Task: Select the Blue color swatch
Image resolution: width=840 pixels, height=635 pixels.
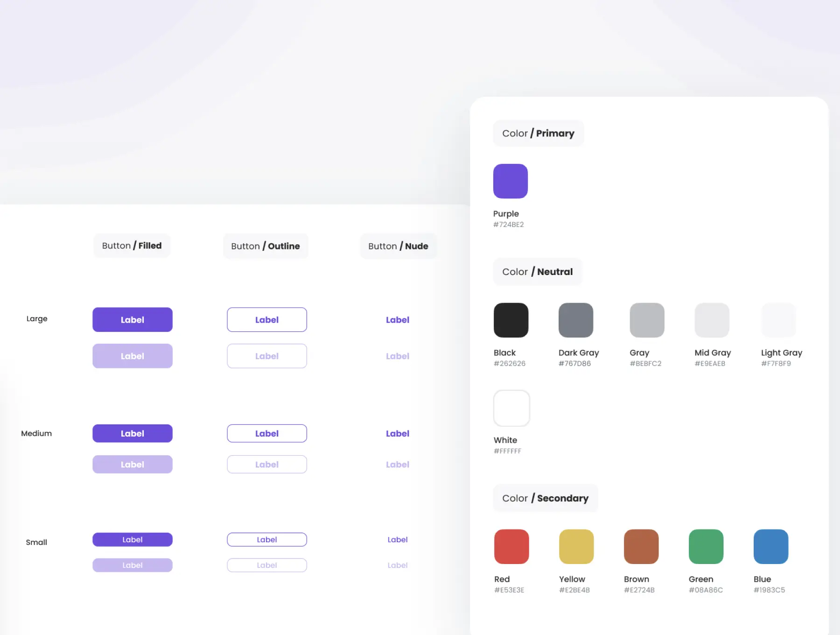Action: (770, 546)
